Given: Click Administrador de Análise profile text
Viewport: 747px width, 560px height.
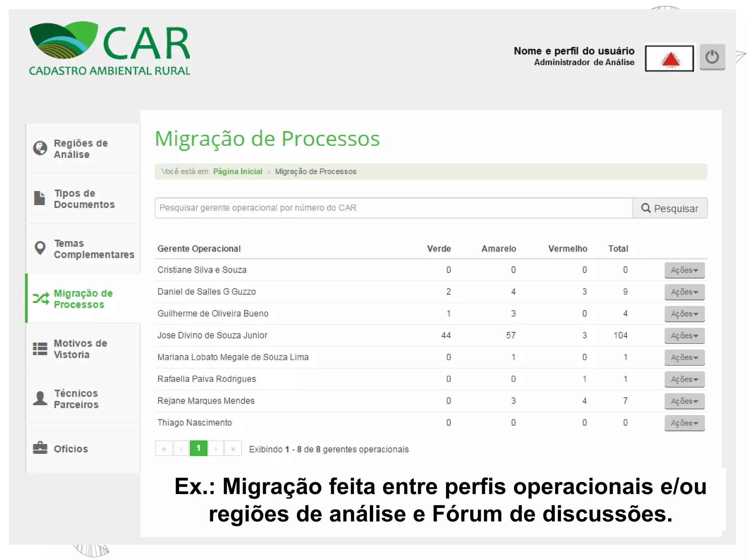Looking at the screenshot, I should [584, 62].
